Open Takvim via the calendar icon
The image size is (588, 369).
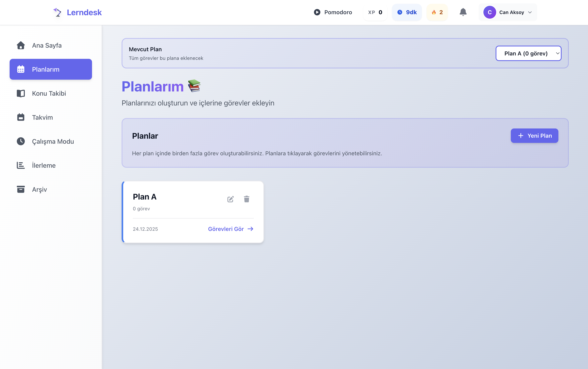point(21,117)
